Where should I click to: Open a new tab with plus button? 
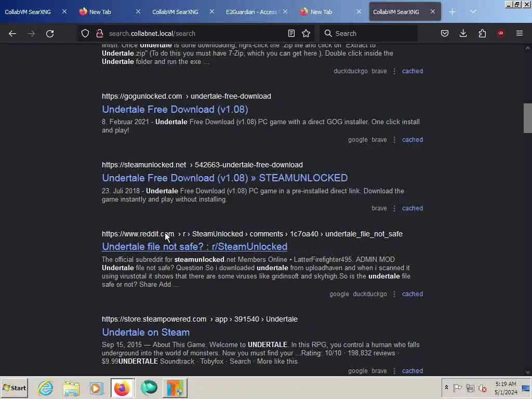point(452,12)
